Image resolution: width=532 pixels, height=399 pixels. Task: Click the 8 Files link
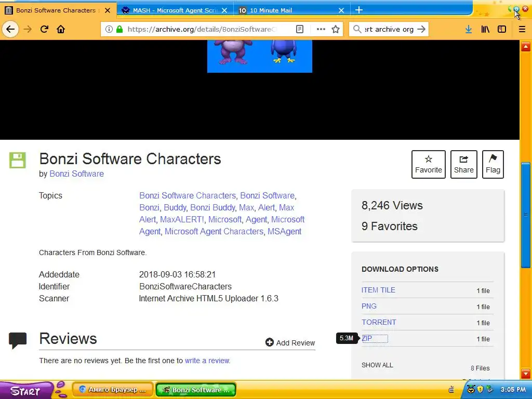(x=480, y=368)
